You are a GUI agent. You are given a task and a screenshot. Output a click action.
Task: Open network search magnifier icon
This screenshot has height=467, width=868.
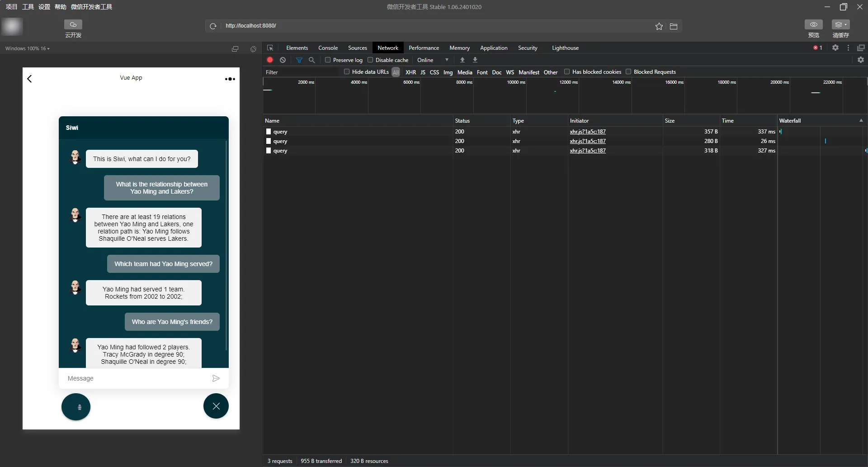coord(311,60)
